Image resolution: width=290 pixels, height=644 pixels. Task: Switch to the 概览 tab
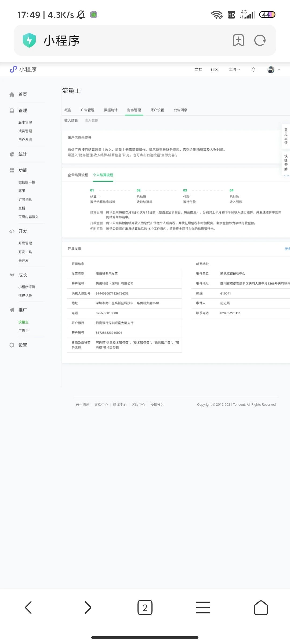click(68, 110)
